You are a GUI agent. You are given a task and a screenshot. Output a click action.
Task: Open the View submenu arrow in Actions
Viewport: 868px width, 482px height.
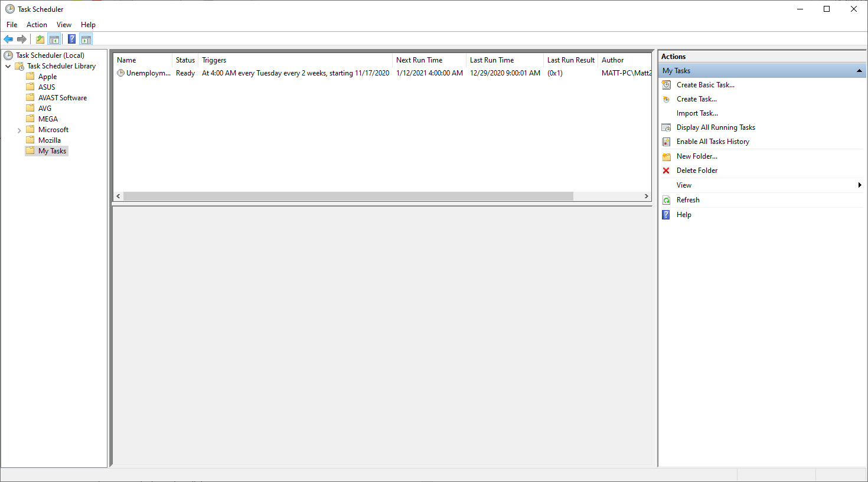(860, 185)
